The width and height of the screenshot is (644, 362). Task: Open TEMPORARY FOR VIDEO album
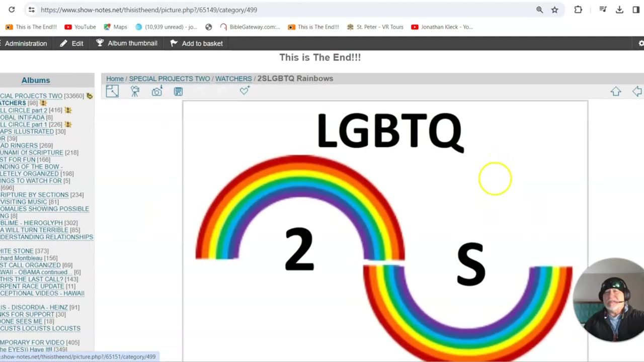coord(32,342)
